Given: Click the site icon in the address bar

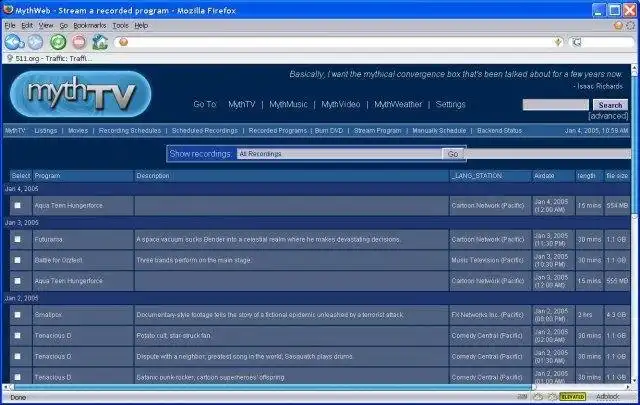Looking at the screenshot, I should 124,42.
